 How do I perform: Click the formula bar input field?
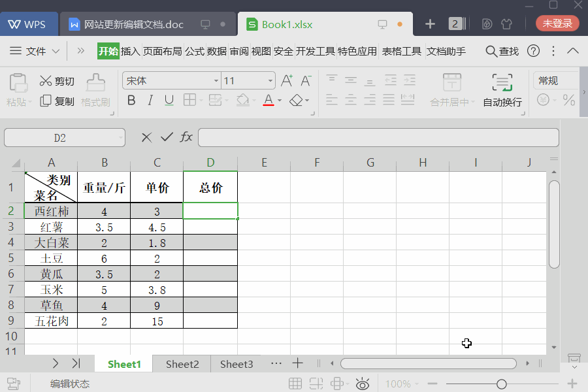point(378,138)
